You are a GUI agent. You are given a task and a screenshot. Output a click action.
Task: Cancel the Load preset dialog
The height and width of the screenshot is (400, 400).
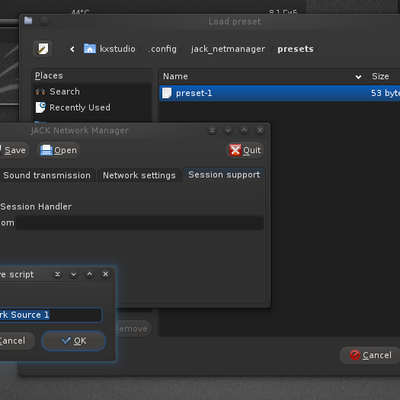pyautogui.click(x=371, y=355)
